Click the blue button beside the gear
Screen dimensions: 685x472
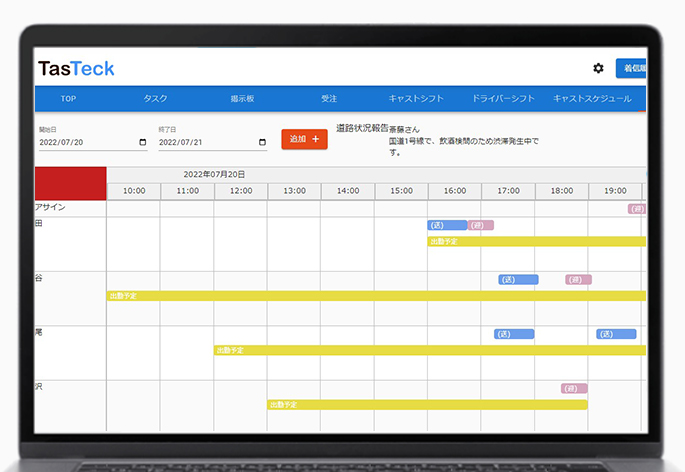pos(631,68)
